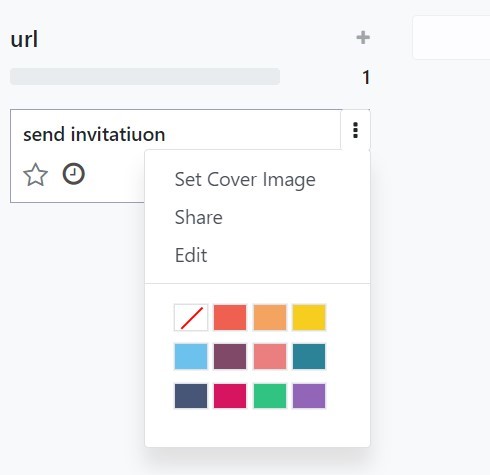Pick the green color swatch
Screen dimensions: 490x475
click(x=270, y=396)
